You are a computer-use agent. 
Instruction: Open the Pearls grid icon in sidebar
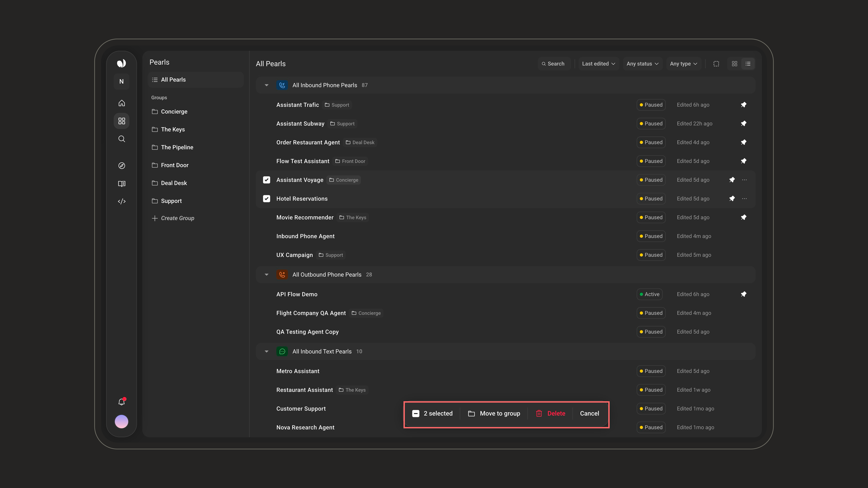tap(122, 121)
